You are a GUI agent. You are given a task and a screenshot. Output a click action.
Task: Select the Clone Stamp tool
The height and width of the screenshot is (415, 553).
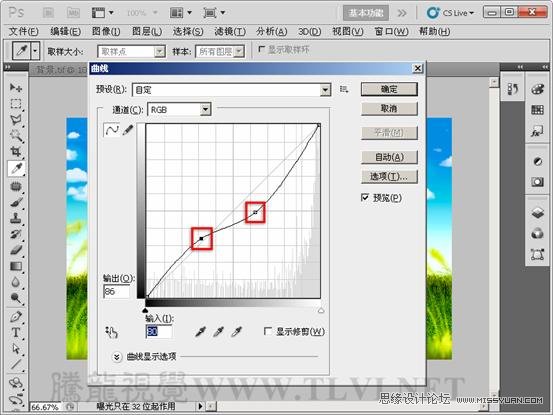16,218
